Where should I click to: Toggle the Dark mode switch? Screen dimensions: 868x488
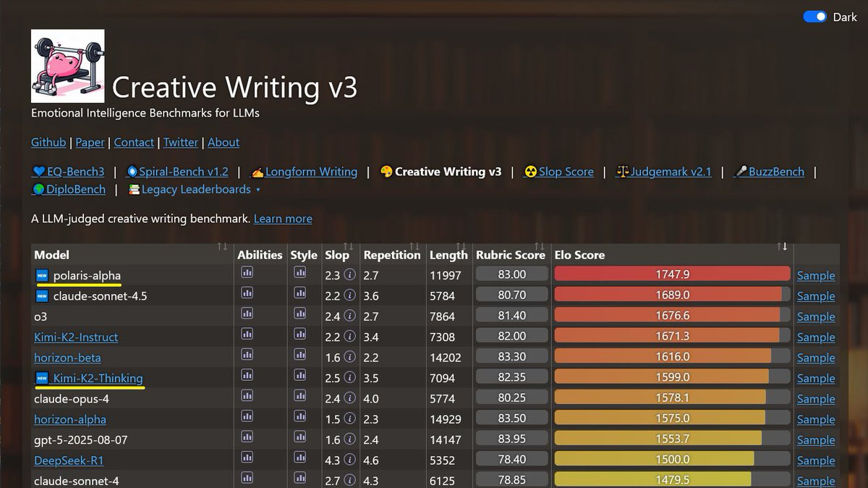(x=814, y=17)
